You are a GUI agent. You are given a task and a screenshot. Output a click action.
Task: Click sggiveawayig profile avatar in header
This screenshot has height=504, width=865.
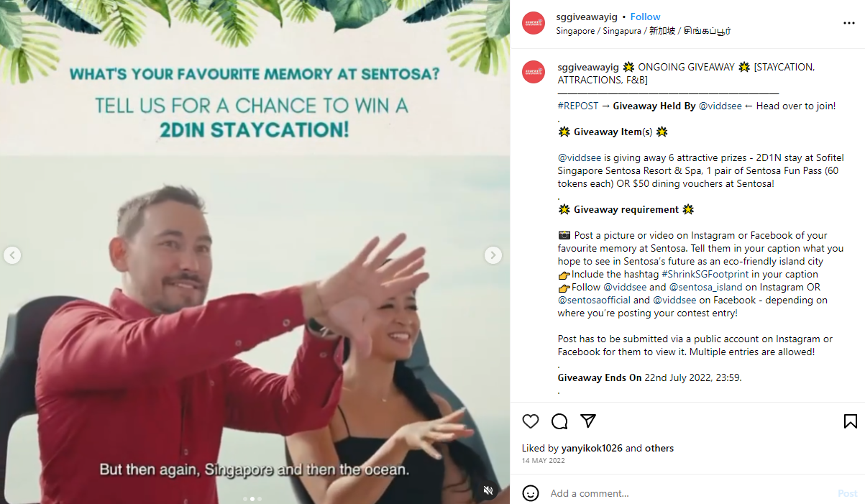pyautogui.click(x=534, y=23)
